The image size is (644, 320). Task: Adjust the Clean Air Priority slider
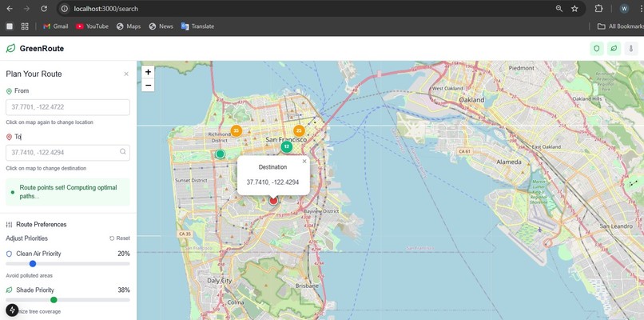[x=68, y=264]
